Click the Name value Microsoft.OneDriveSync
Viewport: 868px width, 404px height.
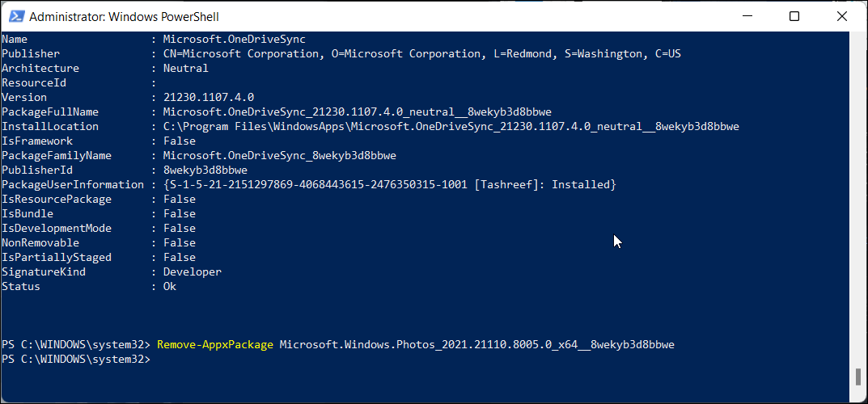coord(234,39)
